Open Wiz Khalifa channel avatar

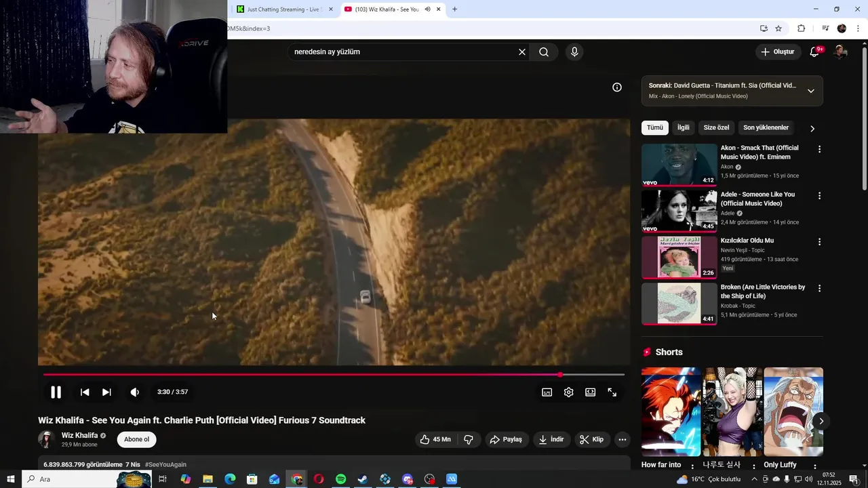coord(46,439)
